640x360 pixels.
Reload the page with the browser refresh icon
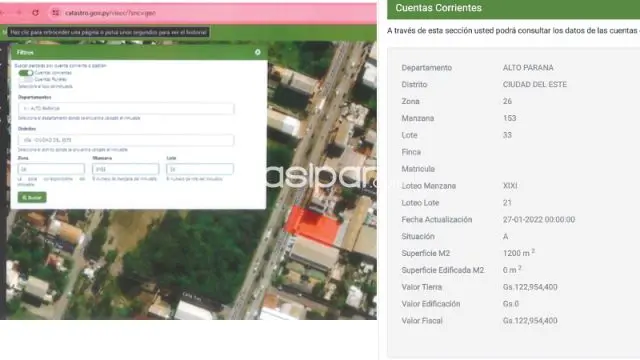click(x=36, y=13)
